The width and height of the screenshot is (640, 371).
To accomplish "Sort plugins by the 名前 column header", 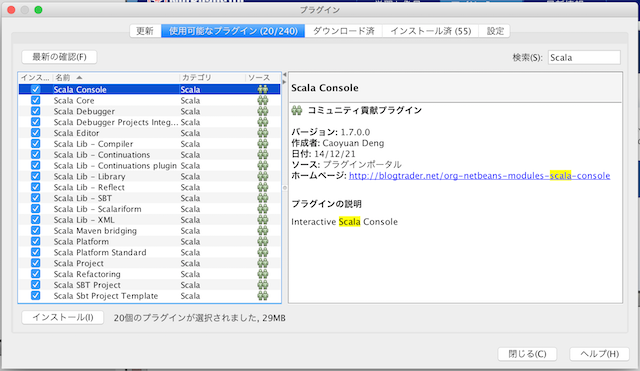I will tap(116, 78).
